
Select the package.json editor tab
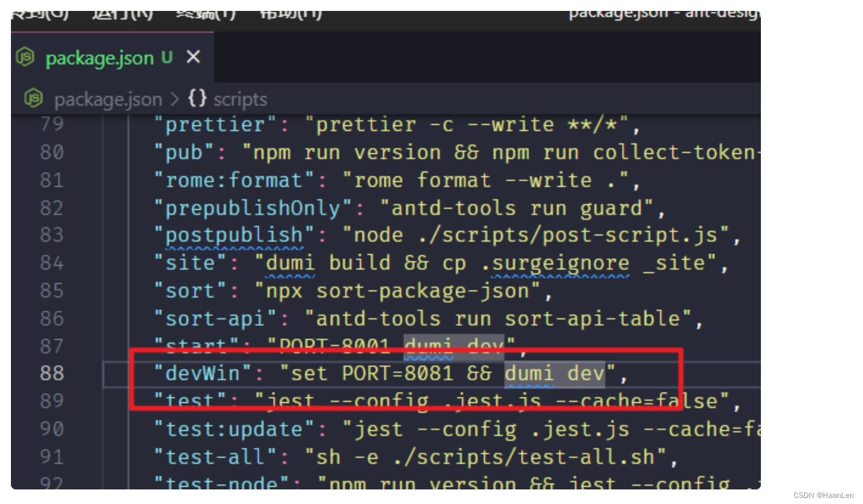point(112,58)
